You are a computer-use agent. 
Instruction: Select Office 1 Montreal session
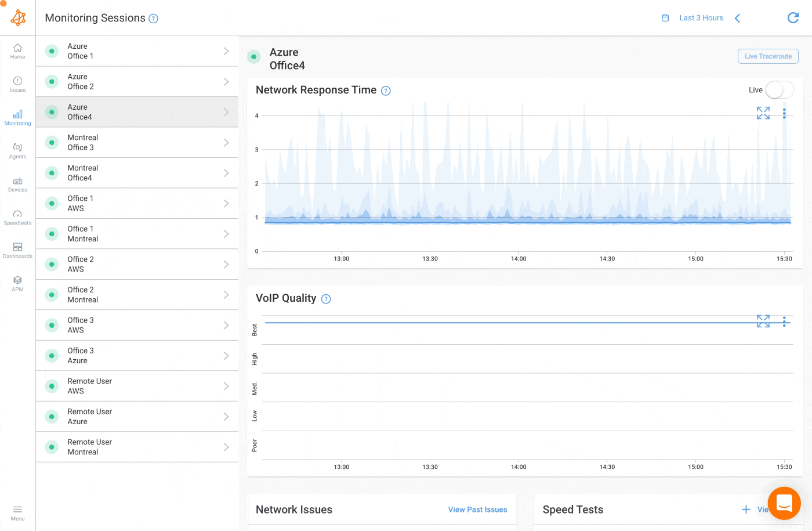tap(137, 234)
